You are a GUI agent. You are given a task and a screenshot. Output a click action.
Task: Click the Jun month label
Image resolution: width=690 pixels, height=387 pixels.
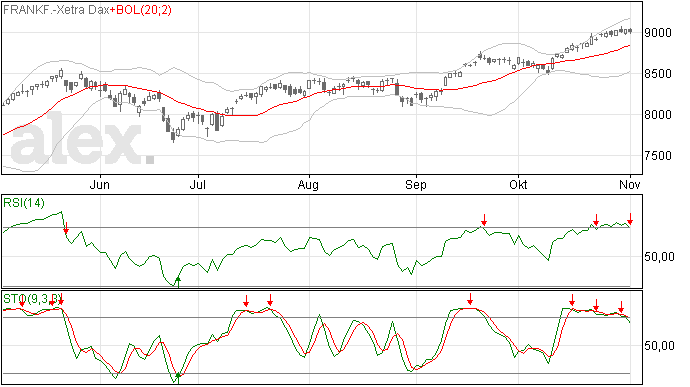point(99,184)
